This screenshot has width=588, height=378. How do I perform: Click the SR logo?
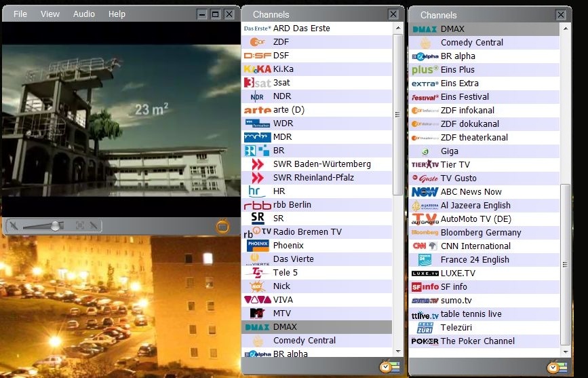tap(258, 218)
